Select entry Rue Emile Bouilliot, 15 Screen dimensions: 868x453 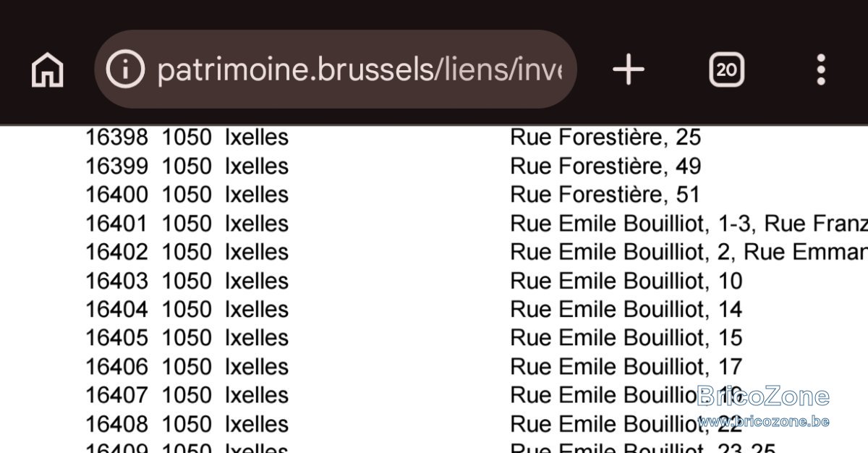click(626, 337)
